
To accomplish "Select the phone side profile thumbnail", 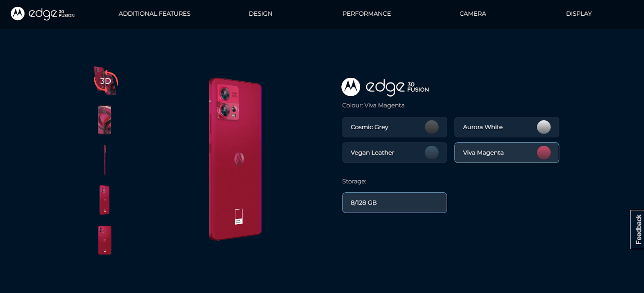I will pyautogui.click(x=105, y=160).
